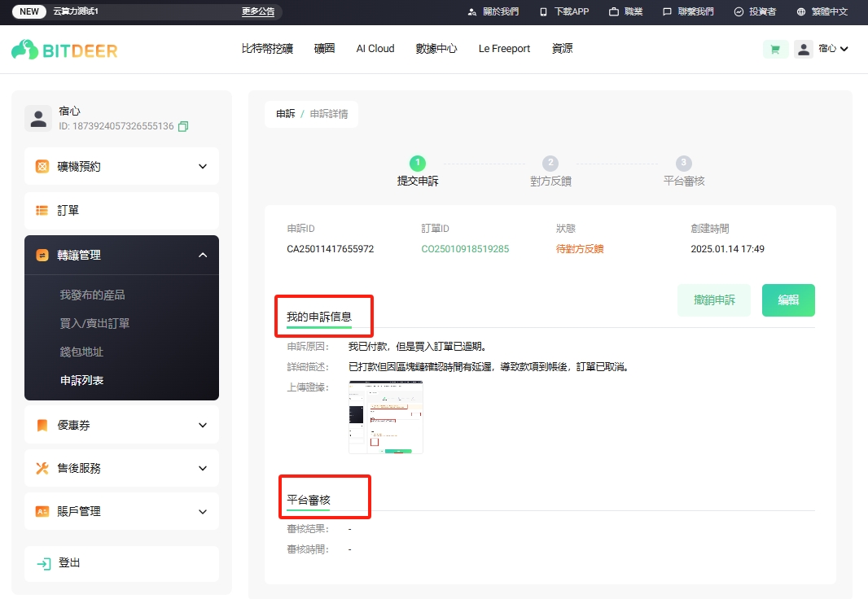The image size is (868, 599).
Task: Open 我發布的產品 submenu item
Action: (x=93, y=295)
